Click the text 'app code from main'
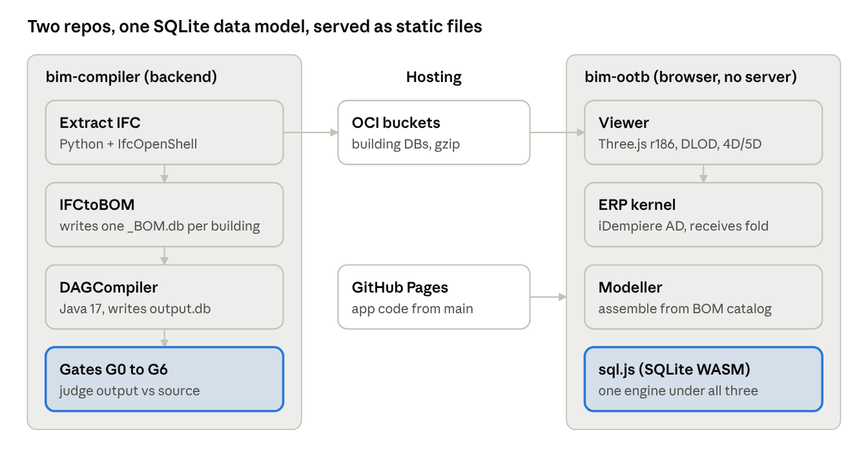The image size is (868, 465). [x=413, y=309]
